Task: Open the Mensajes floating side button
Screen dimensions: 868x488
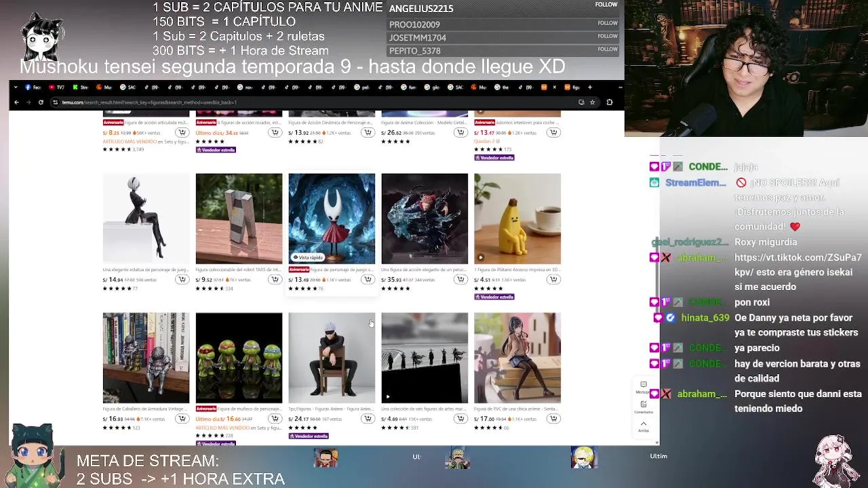Action: pos(643,387)
